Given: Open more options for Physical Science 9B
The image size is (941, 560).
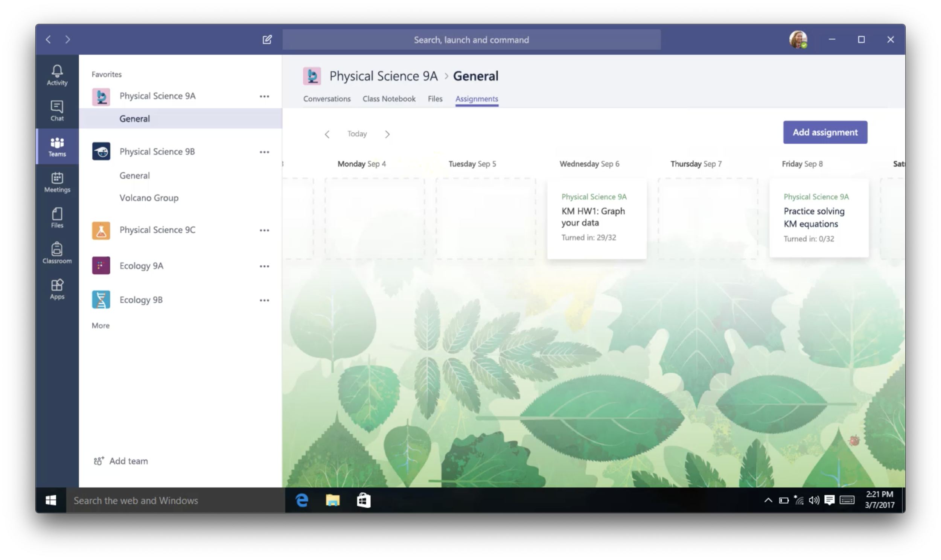Looking at the screenshot, I should point(265,152).
